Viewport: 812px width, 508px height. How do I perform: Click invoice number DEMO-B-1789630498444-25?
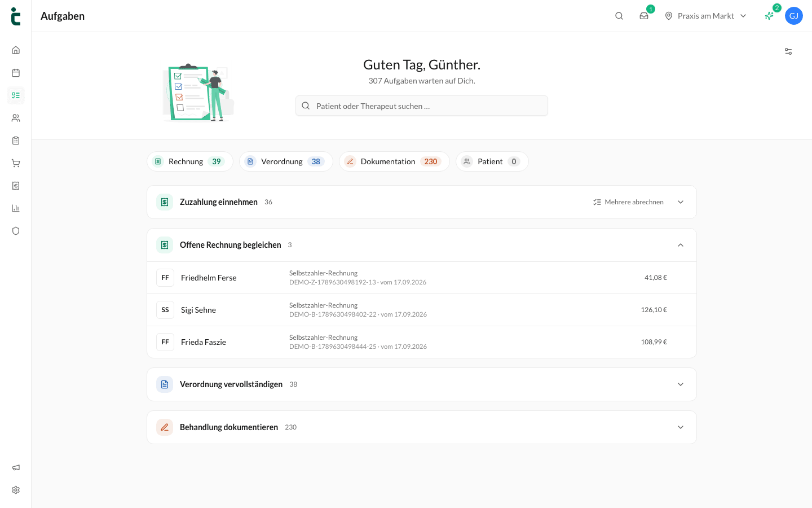click(x=333, y=347)
